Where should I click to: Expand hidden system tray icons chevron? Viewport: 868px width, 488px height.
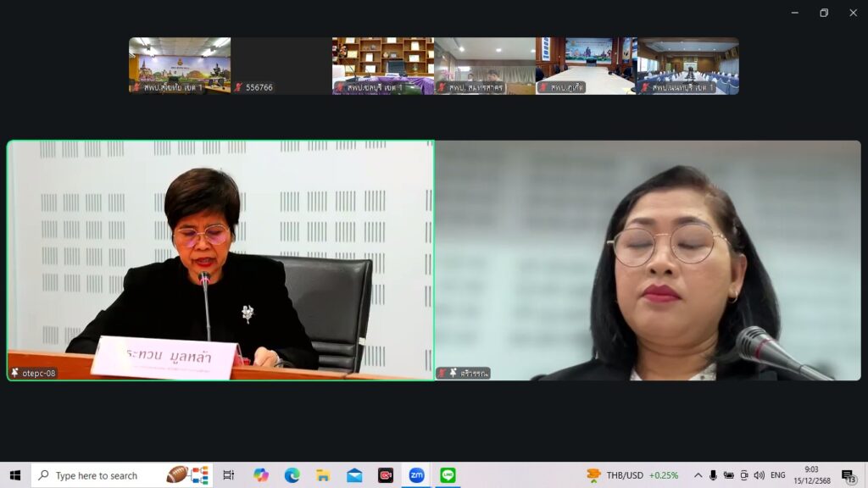[x=698, y=475]
